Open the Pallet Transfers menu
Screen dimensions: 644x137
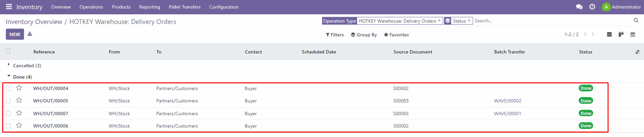pos(185,7)
